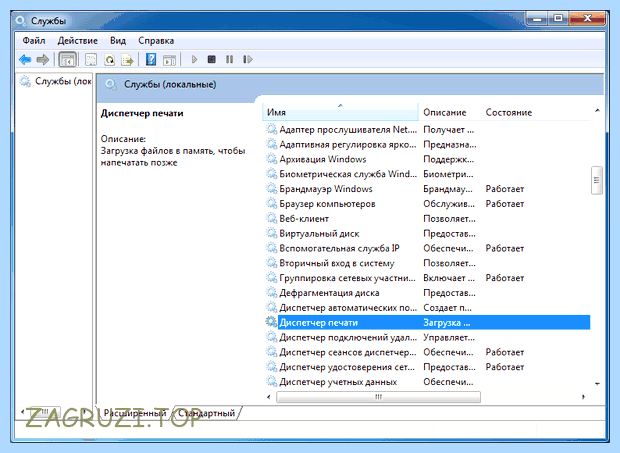The image size is (620, 453).
Task: Select Диспетчер сеансов диспетчер... service
Action: [x=348, y=352]
